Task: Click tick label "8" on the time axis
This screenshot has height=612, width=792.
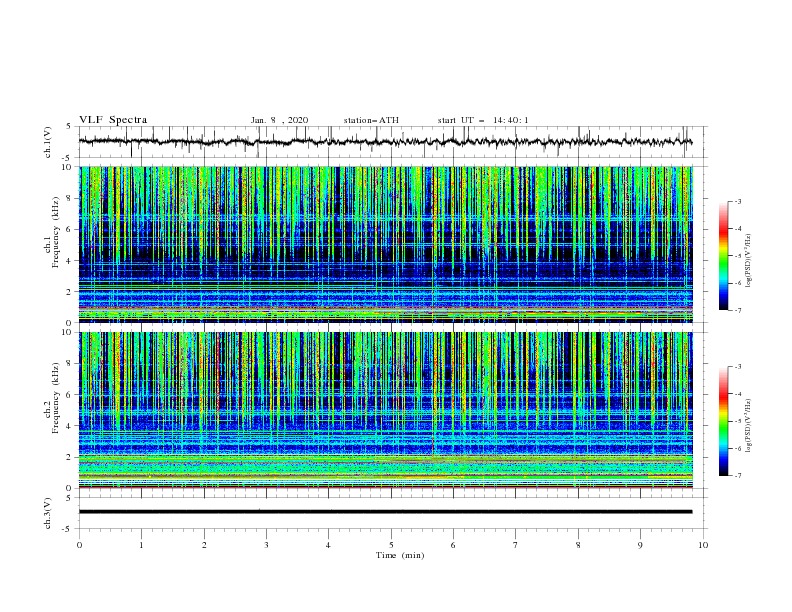Action: (578, 545)
